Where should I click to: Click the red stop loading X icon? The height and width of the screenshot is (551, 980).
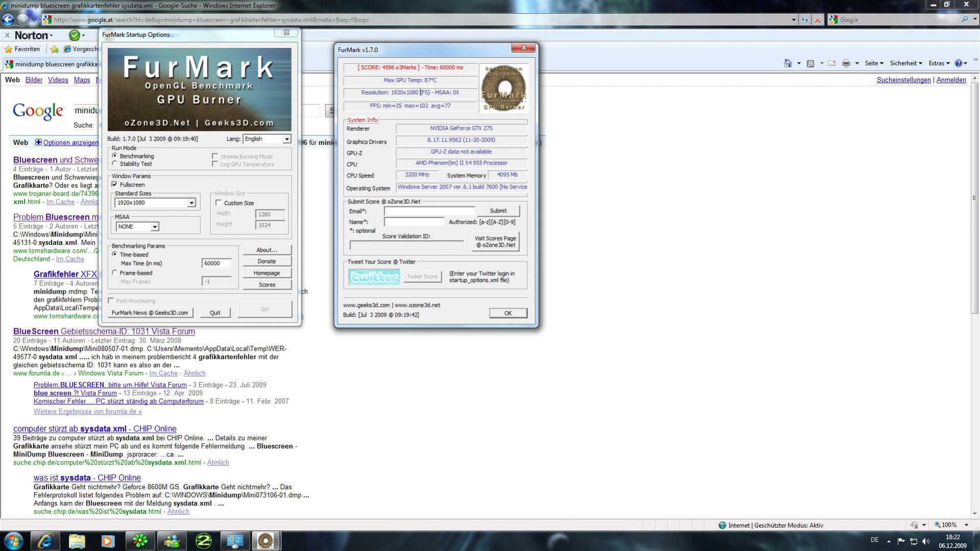pyautogui.click(x=818, y=20)
